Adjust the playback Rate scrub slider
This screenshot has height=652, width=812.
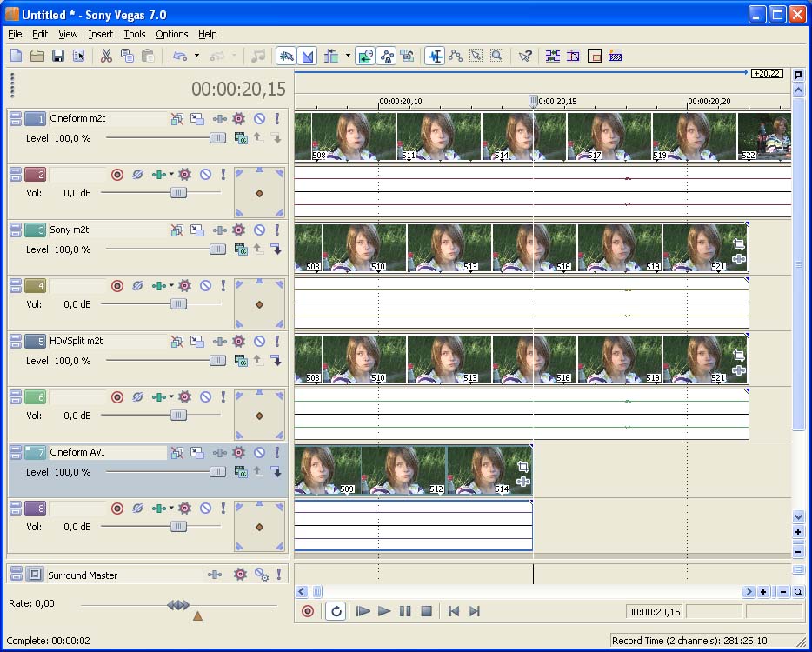179,605
